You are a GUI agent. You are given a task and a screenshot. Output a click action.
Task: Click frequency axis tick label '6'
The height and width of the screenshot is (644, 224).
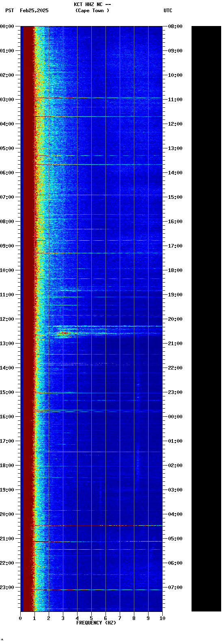pos(106,618)
